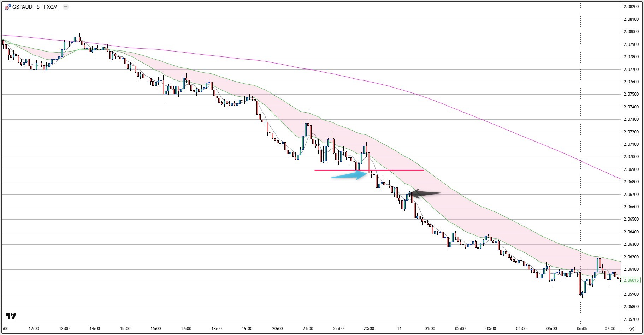
Task: Click the large red candle at 06:05
Action: click(580, 283)
